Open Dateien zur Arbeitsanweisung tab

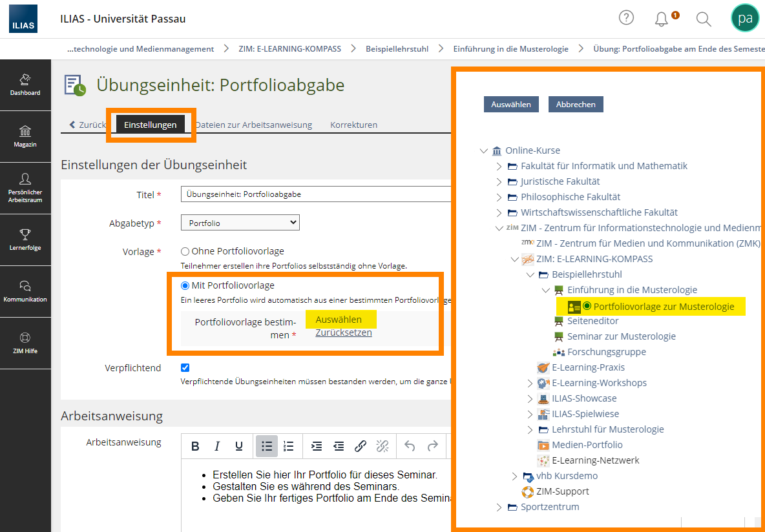254,125
